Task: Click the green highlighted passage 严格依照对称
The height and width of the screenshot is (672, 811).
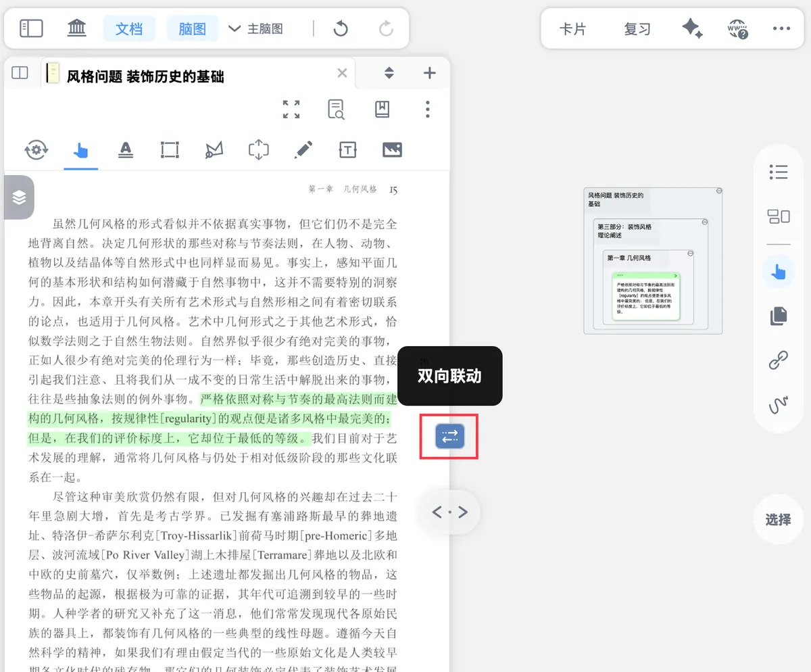Action: (x=212, y=418)
